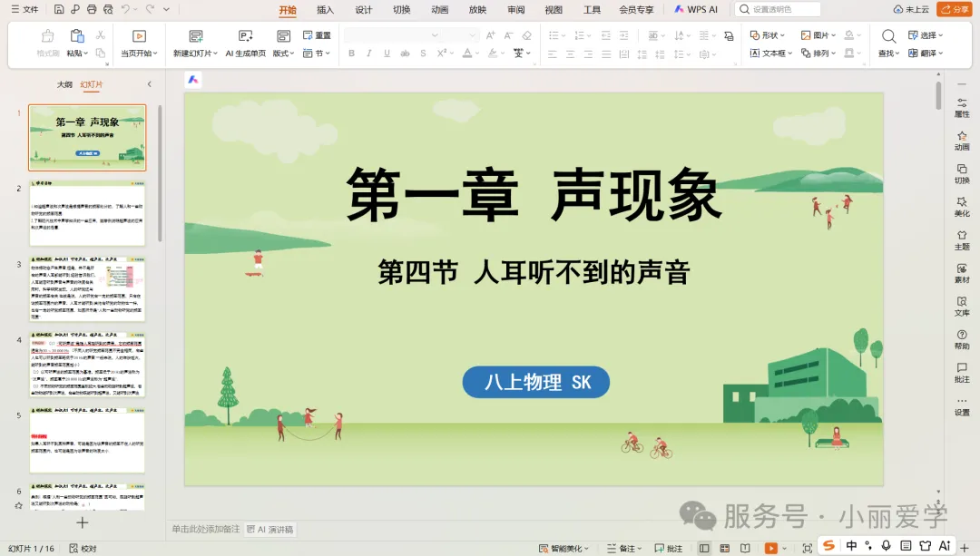The image size is (980, 556).
Task: Click the 重置 reset button
Action: click(317, 35)
